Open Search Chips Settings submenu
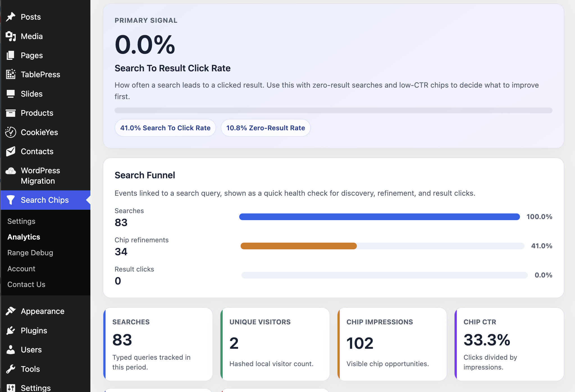Image resolution: width=575 pixels, height=392 pixels. pos(21,221)
